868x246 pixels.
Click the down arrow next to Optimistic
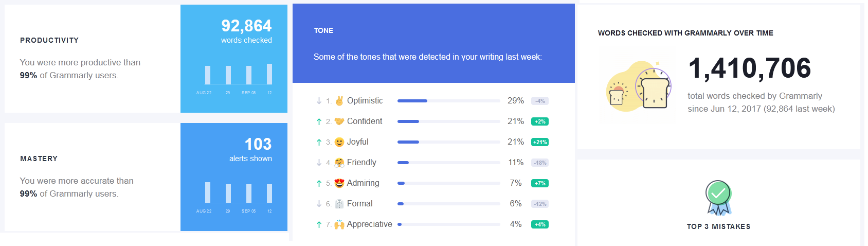click(x=319, y=101)
